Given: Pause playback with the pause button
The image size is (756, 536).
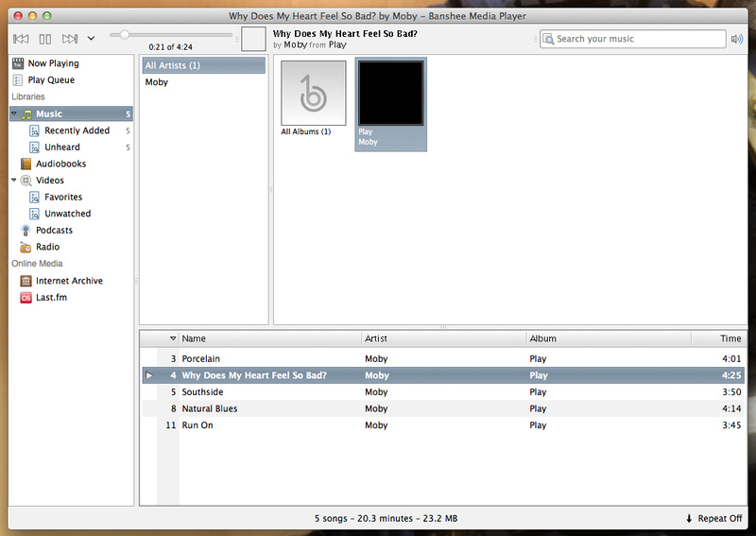Looking at the screenshot, I should [45, 39].
